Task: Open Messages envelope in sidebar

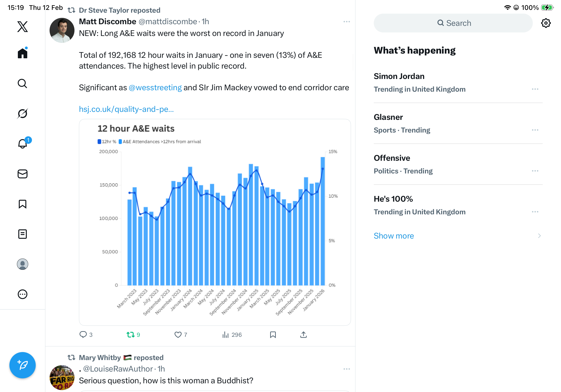Action: (x=23, y=174)
